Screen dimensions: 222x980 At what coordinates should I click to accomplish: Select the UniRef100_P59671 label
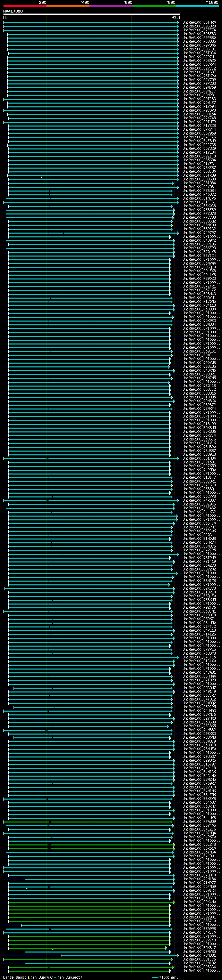199,618
